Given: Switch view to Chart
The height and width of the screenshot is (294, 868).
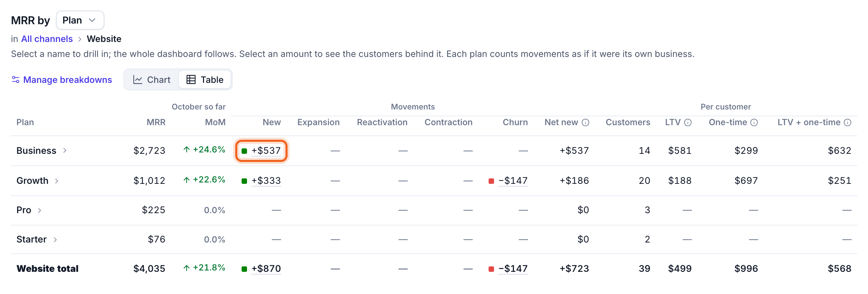Looking at the screenshot, I should 152,79.
